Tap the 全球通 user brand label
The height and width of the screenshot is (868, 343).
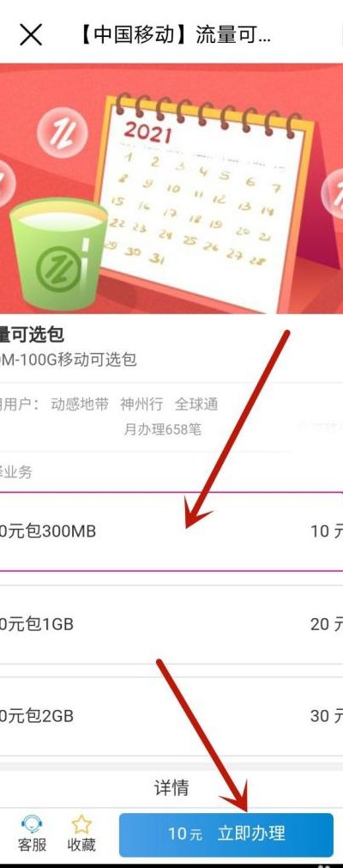pyautogui.click(x=196, y=404)
